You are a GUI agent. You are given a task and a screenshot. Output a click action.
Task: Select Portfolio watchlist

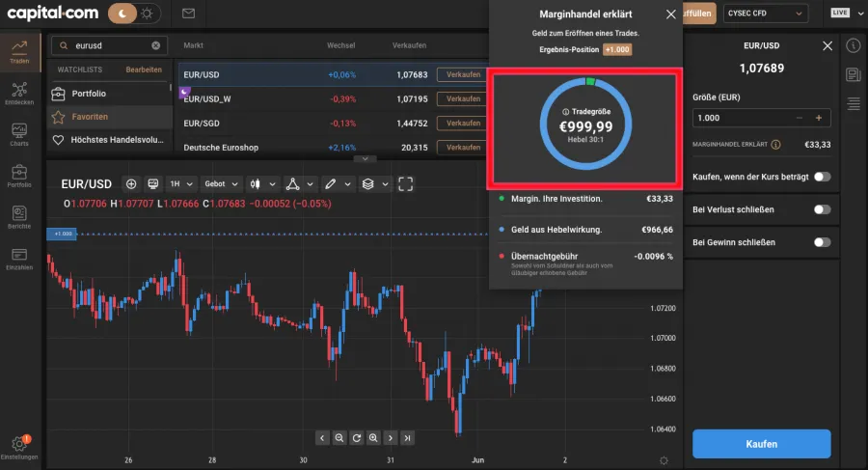108,94
